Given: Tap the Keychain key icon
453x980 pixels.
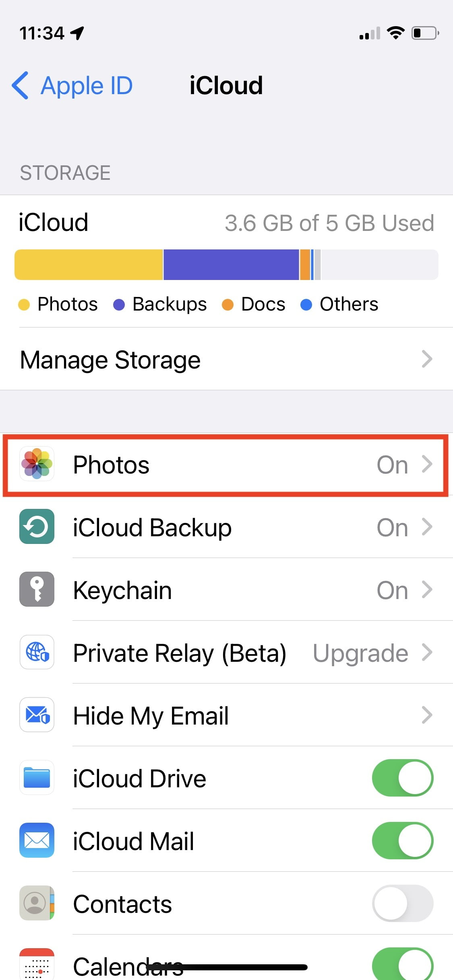Looking at the screenshot, I should pos(37,589).
